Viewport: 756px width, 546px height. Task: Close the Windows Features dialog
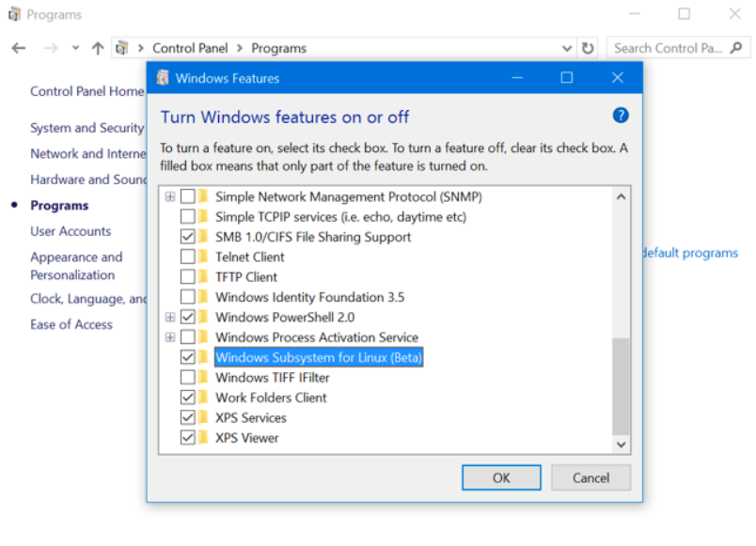[618, 78]
